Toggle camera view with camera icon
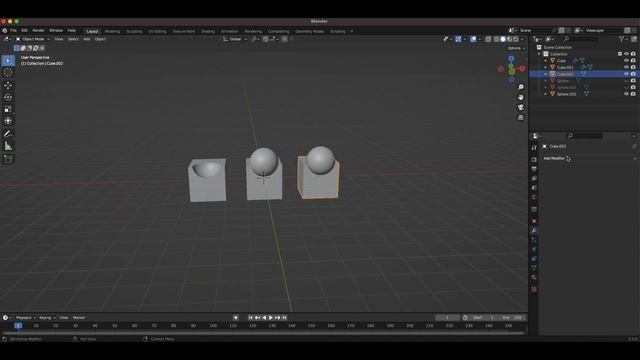640x360 pixels. coord(521,107)
